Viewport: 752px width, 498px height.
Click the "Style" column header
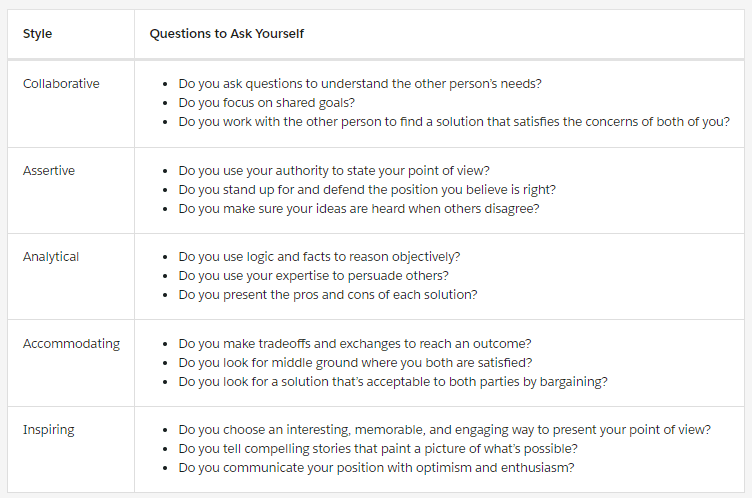(37, 34)
